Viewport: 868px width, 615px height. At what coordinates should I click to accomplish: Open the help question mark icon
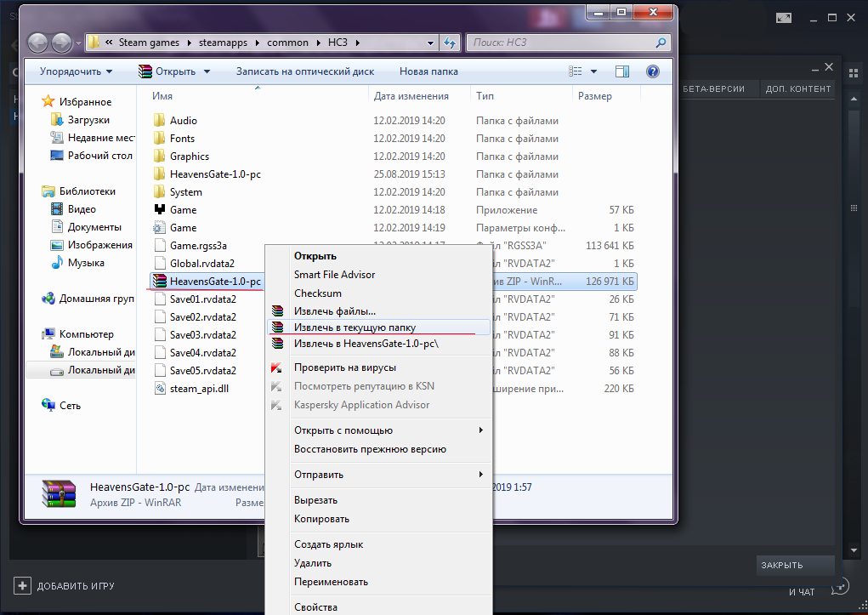[x=653, y=71]
